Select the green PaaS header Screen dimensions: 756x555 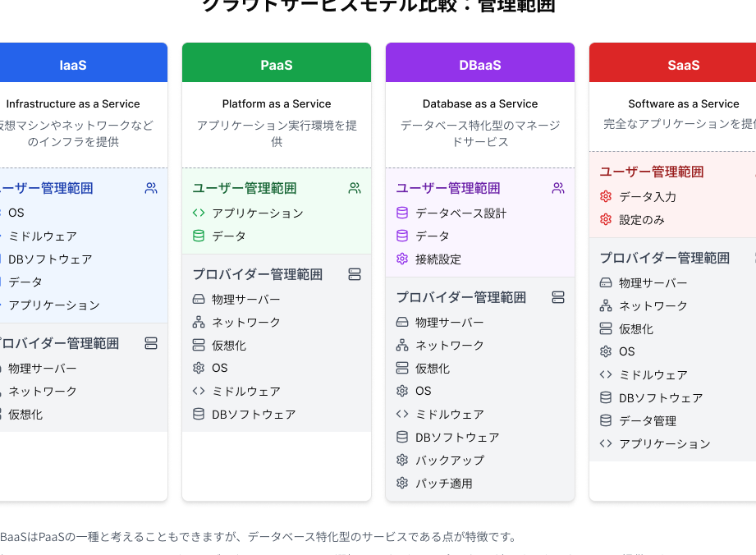tap(277, 64)
